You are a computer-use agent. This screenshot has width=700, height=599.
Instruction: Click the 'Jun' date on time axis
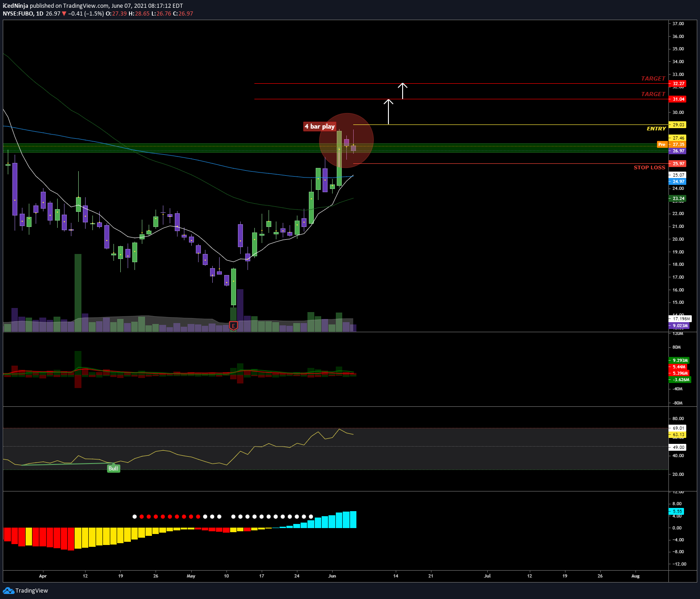pyautogui.click(x=332, y=576)
